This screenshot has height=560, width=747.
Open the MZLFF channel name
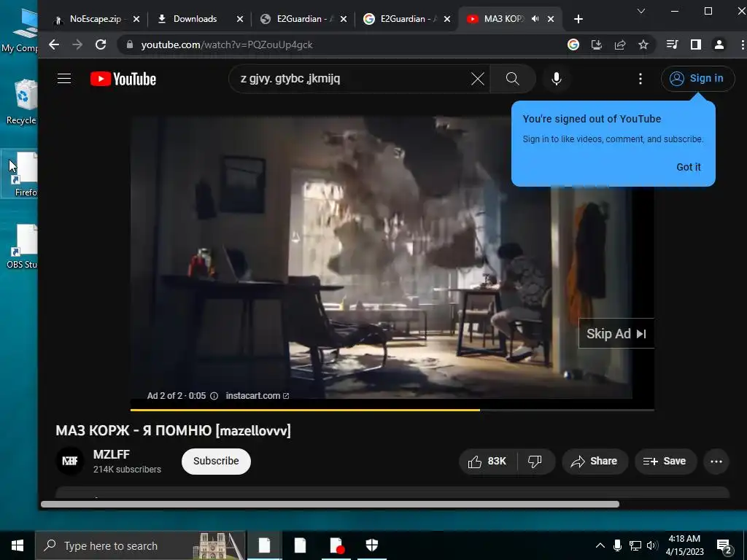coord(112,455)
